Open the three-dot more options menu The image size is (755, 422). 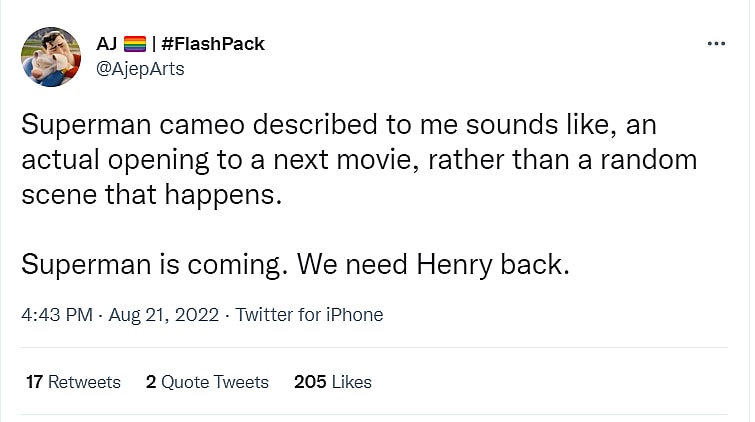pos(716,44)
